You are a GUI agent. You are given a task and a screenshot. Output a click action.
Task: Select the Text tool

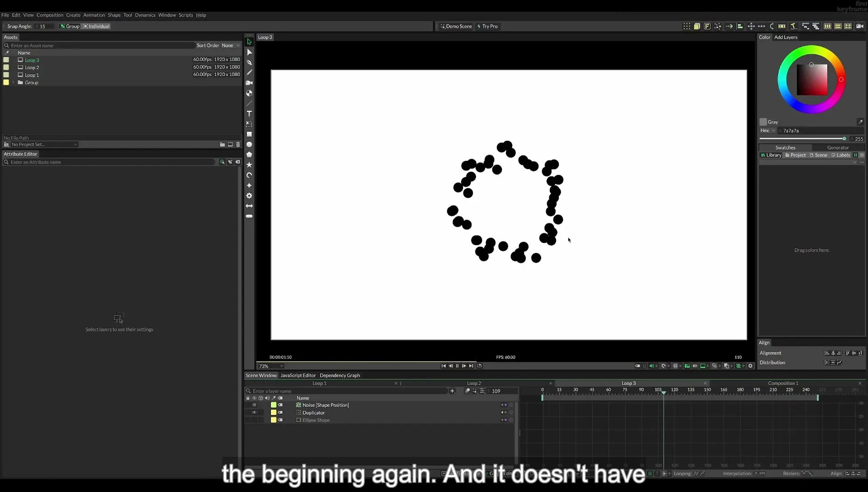point(249,114)
